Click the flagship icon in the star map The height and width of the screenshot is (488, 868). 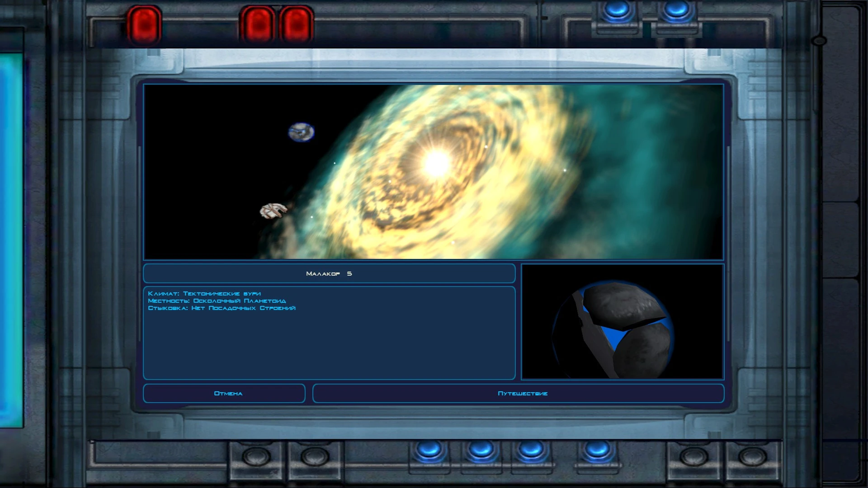[x=274, y=211]
